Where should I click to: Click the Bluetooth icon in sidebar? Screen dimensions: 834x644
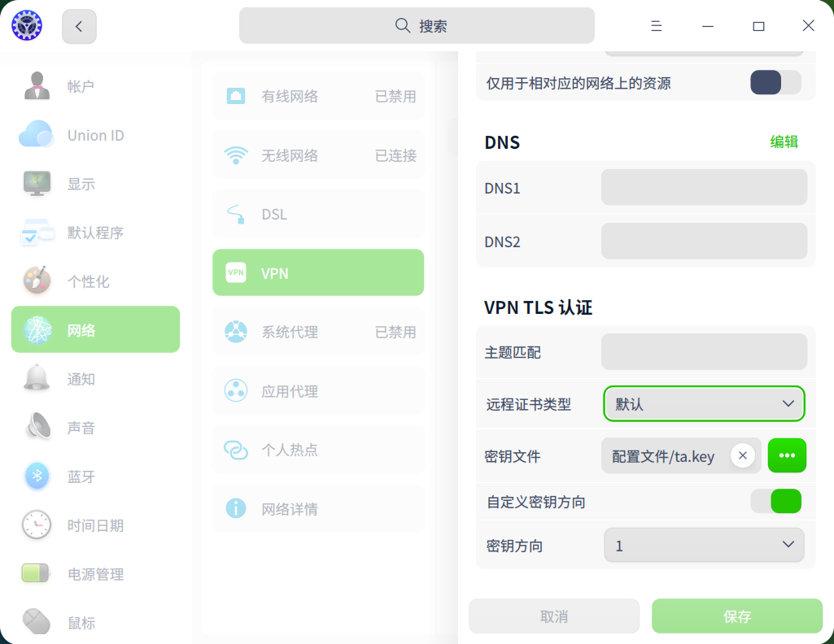(37, 476)
